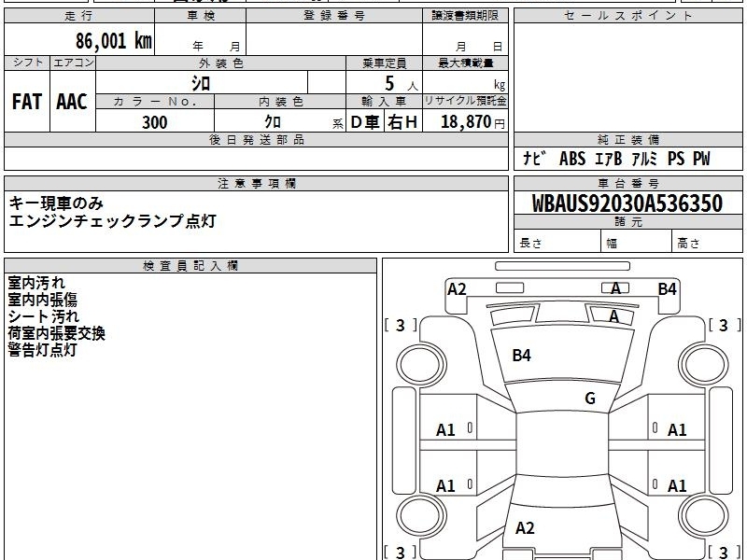Select the note エンジンチェックランプ点灯

coord(112,221)
